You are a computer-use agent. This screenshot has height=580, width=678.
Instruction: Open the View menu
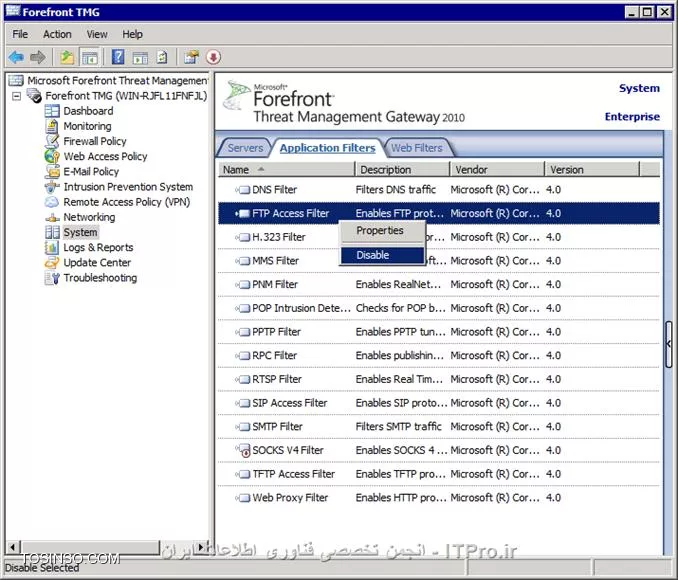97,34
